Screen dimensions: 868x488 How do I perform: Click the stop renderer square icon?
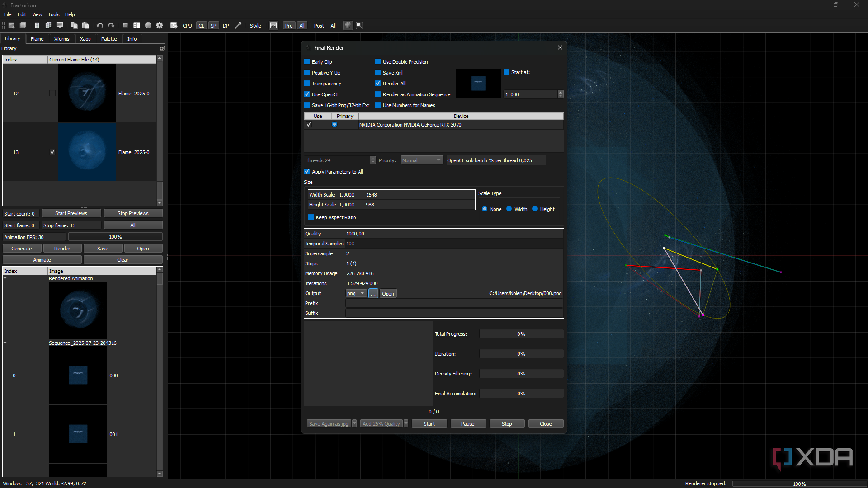tap(125, 26)
